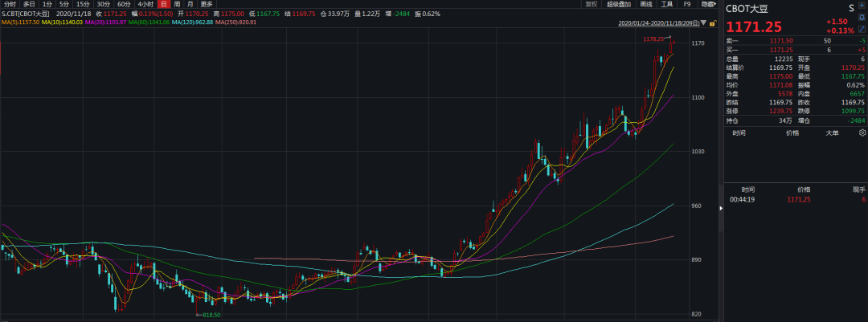Click the 买一 bid price 1171.25

[781, 50]
